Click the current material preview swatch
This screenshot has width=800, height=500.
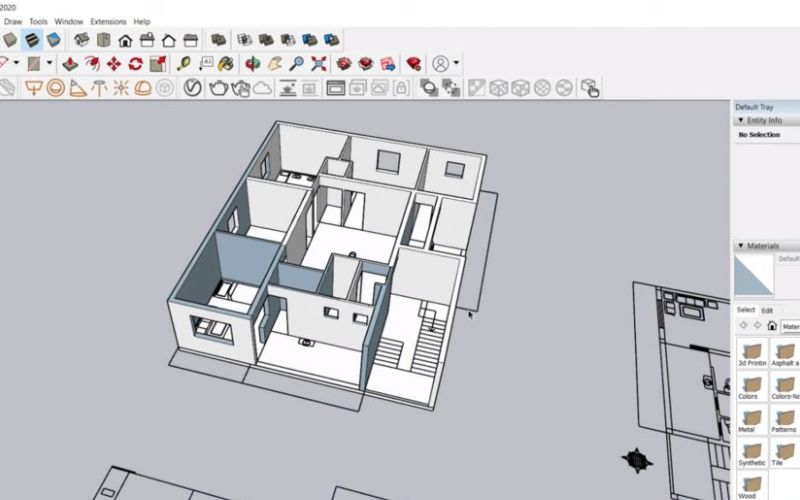pos(754,276)
